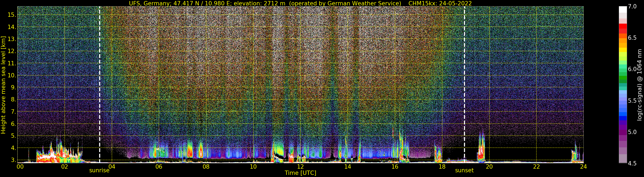Pick the bright red band in the colorbar
The image size is (644, 177).
[623, 26]
